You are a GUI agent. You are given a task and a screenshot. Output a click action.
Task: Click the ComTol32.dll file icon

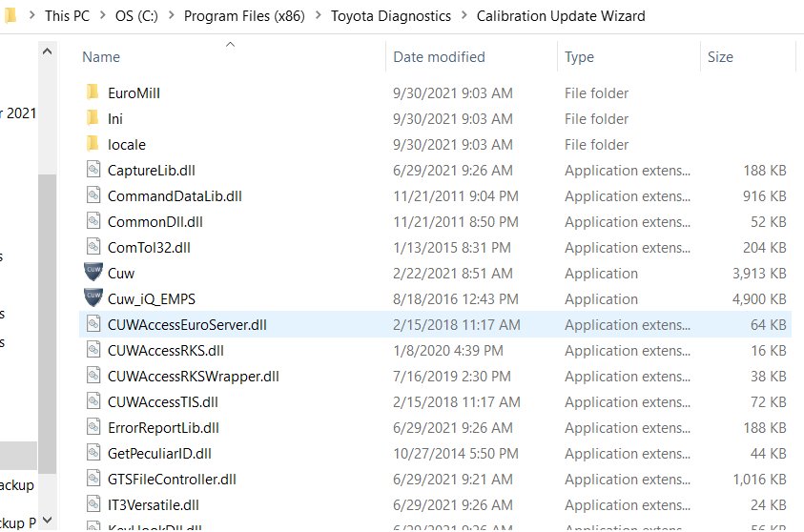[x=93, y=247]
